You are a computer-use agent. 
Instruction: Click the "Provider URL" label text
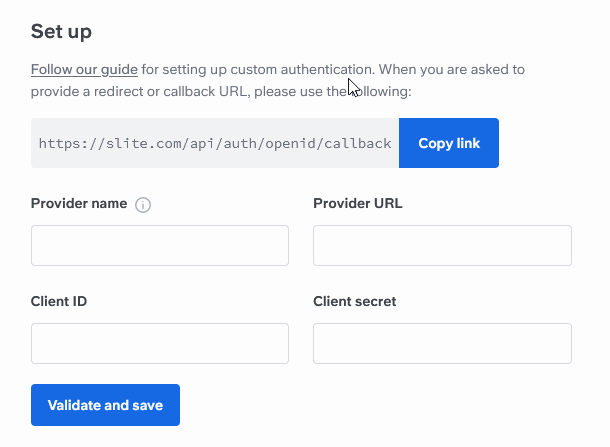point(358,204)
